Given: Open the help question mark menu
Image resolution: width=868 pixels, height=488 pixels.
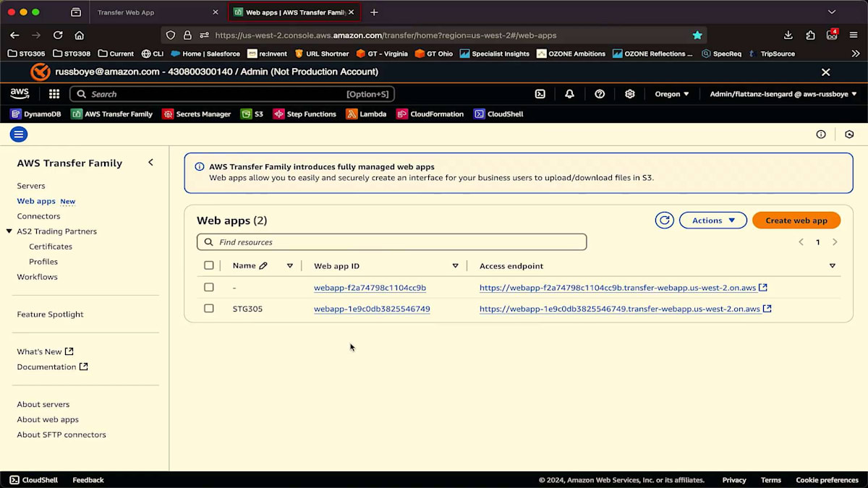Looking at the screenshot, I should coord(600,94).
